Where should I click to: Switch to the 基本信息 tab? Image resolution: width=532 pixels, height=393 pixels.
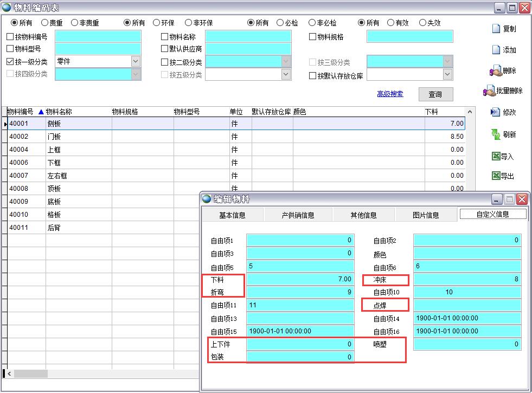point(232,215)
